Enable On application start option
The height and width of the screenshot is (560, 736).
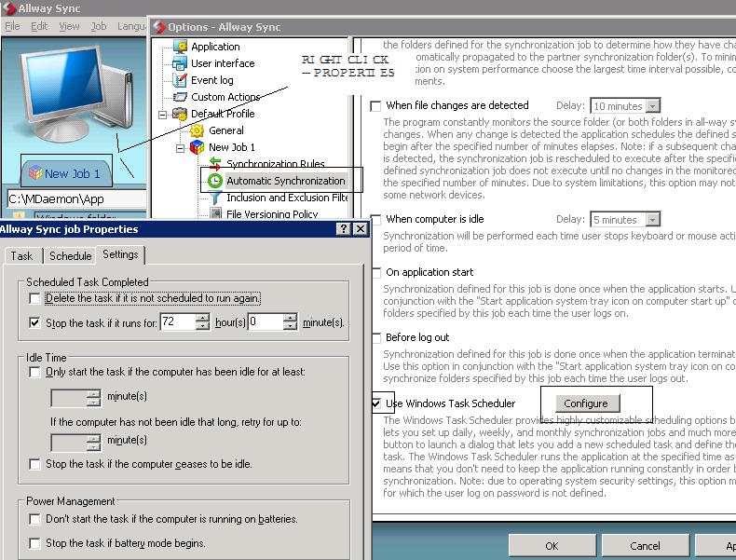pos(376,273)
